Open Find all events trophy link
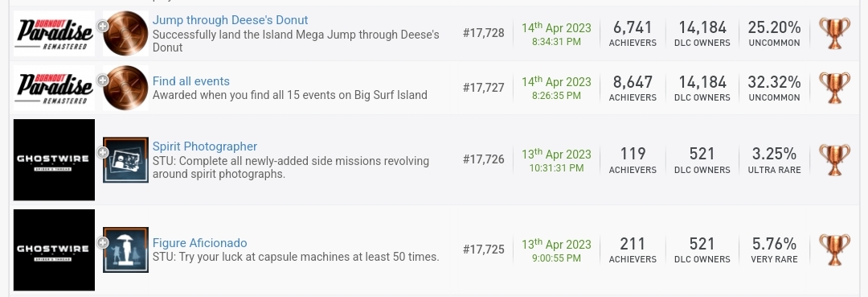Viewport: 868px width, 297px height. 191,81
